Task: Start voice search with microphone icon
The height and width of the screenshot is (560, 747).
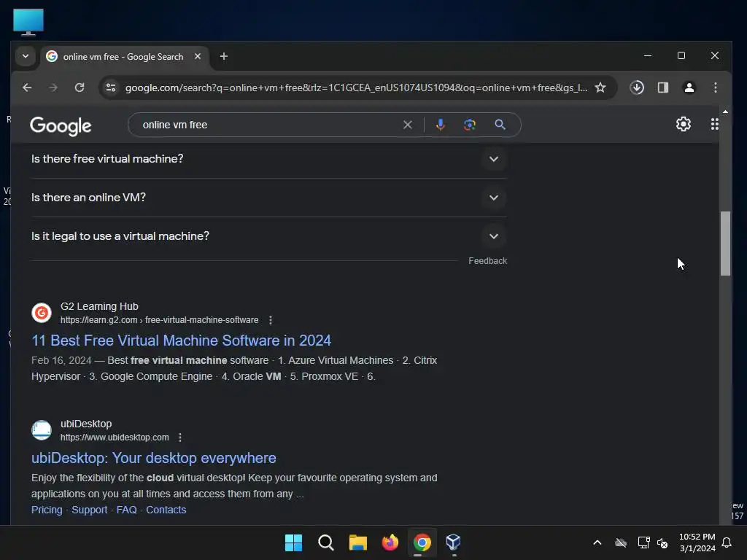Action: pos(440,125)
